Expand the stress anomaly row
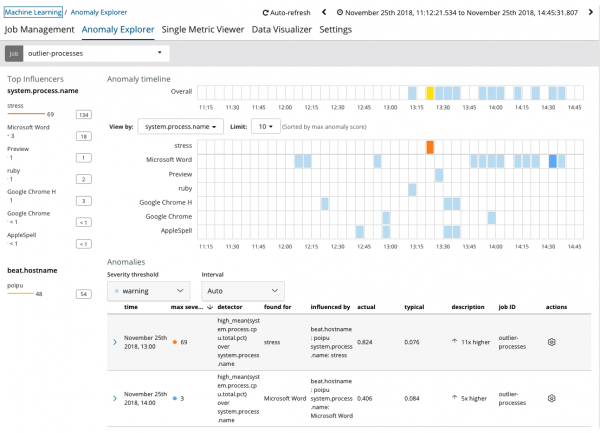Image resolution: width=600 pixels, height=433 pixels. click(x=114, y=342)
